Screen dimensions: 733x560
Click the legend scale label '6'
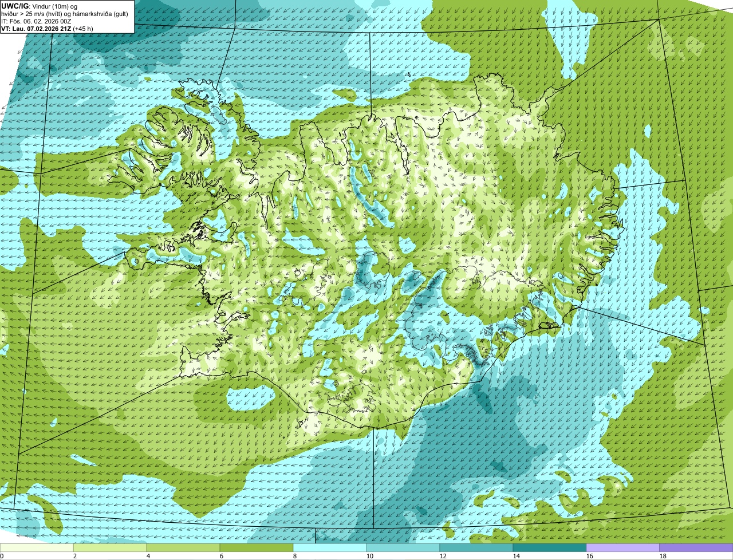point(222,556)
